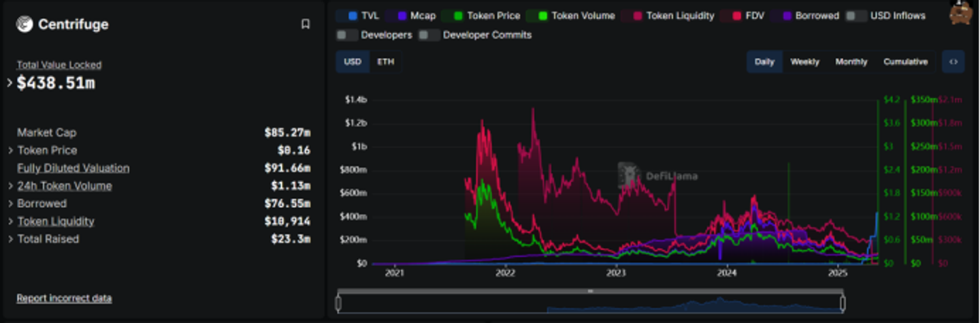Open the embed chart code button

click(x=953, y=61)
